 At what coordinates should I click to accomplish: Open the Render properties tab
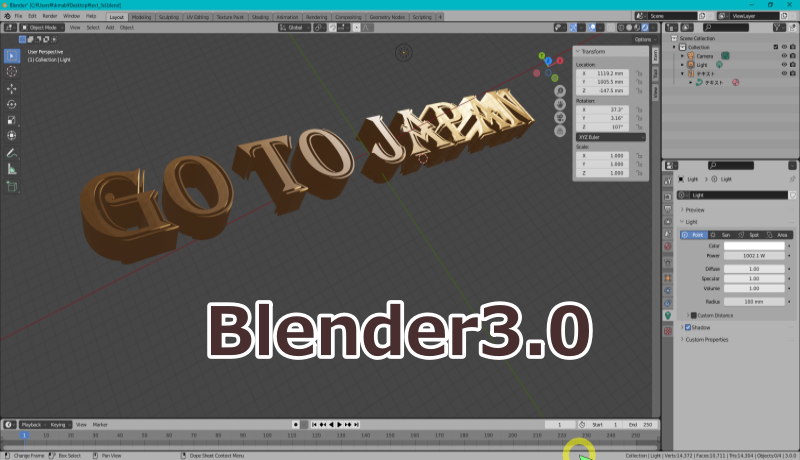[668, 196]
